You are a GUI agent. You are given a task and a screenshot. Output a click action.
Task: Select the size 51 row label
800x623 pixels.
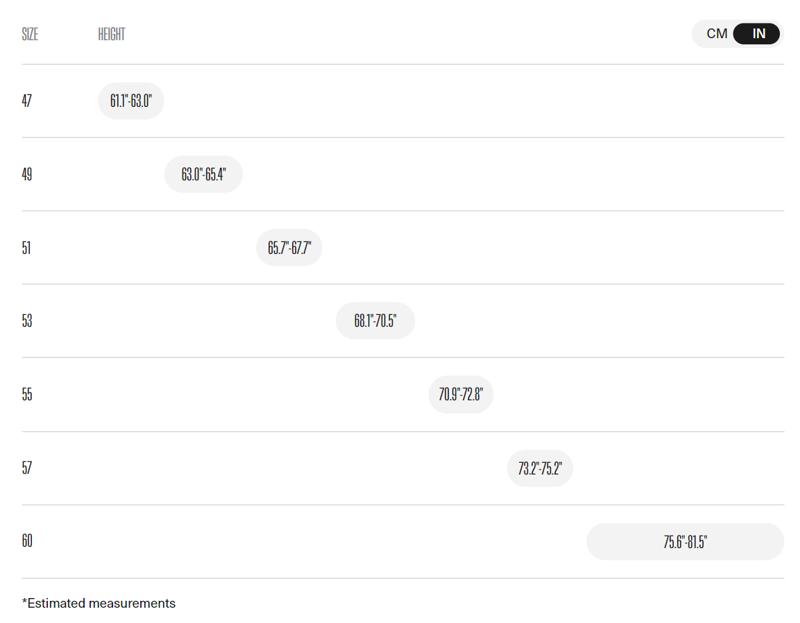(x=27, y=247)
